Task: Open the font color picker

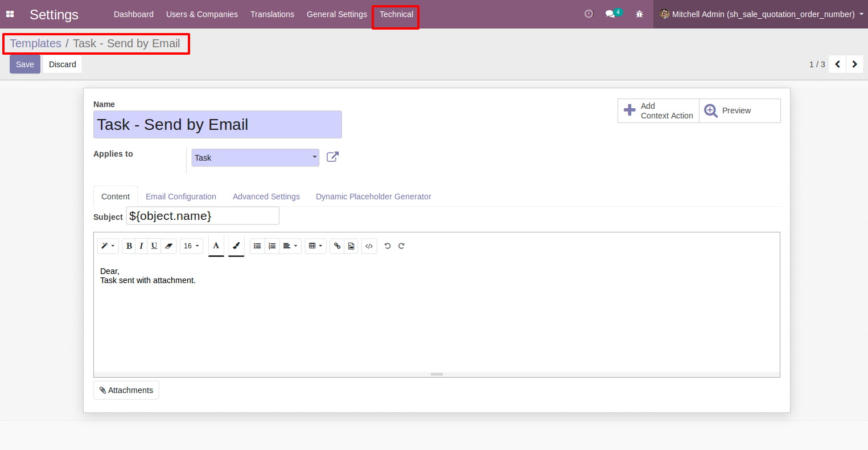Action: pyautogui.click(x=216, y=246)
